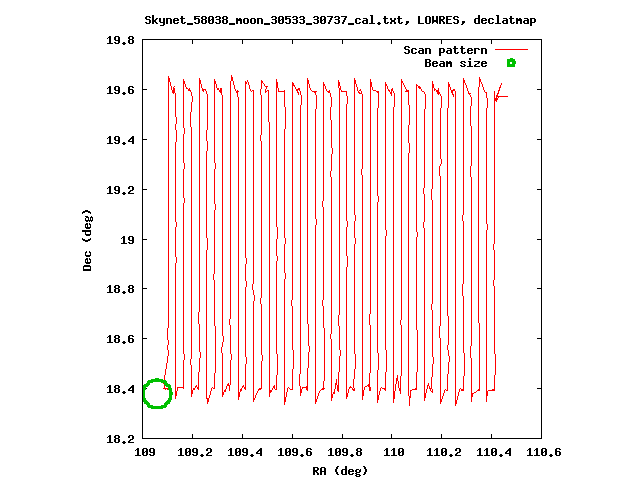Image resolution: width=640 pixels, height=480 pixels.
Task: Click y-axis tick label 19.2
Action: click(x=120, y=190)
